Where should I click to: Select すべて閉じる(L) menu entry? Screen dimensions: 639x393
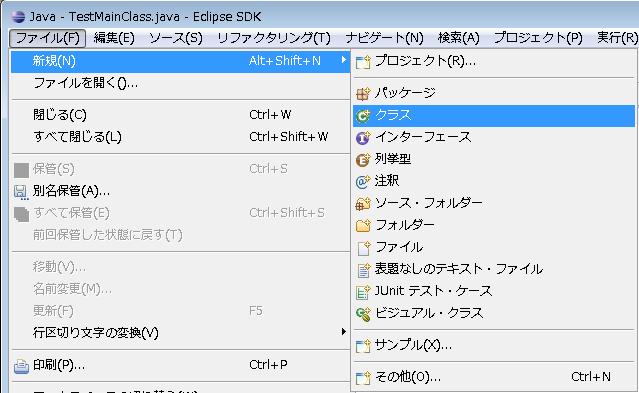pos(180,137)
